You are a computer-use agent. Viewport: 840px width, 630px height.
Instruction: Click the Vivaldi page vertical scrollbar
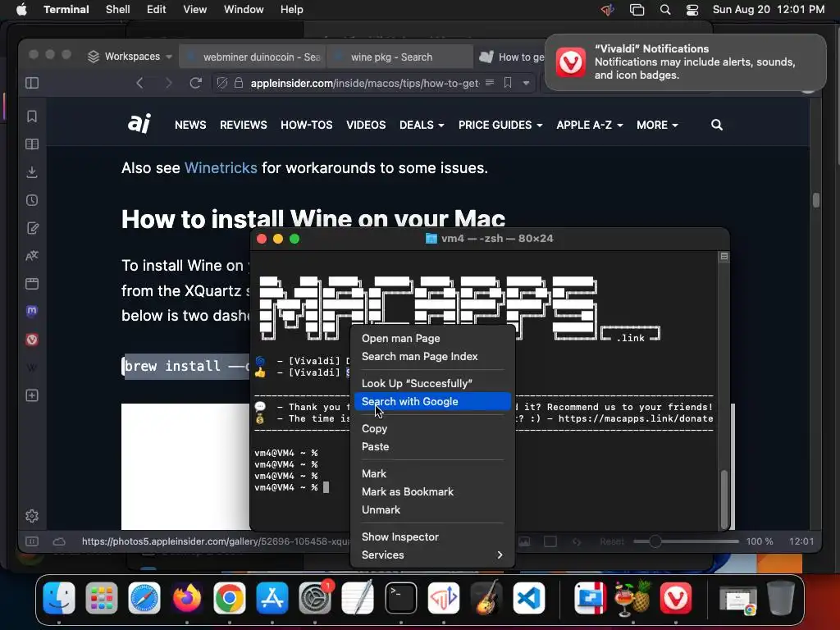[x=815, y=200]
